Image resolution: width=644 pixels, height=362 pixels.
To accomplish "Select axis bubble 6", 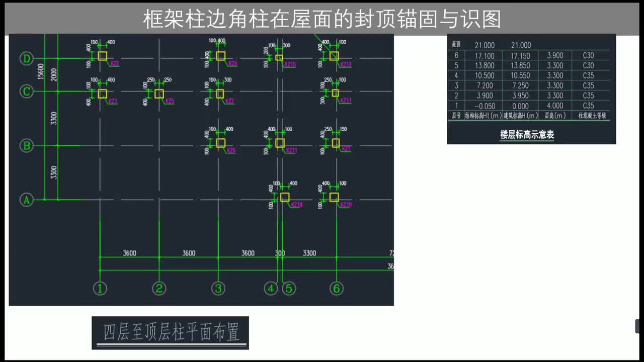I will click(x=337, y=289).
